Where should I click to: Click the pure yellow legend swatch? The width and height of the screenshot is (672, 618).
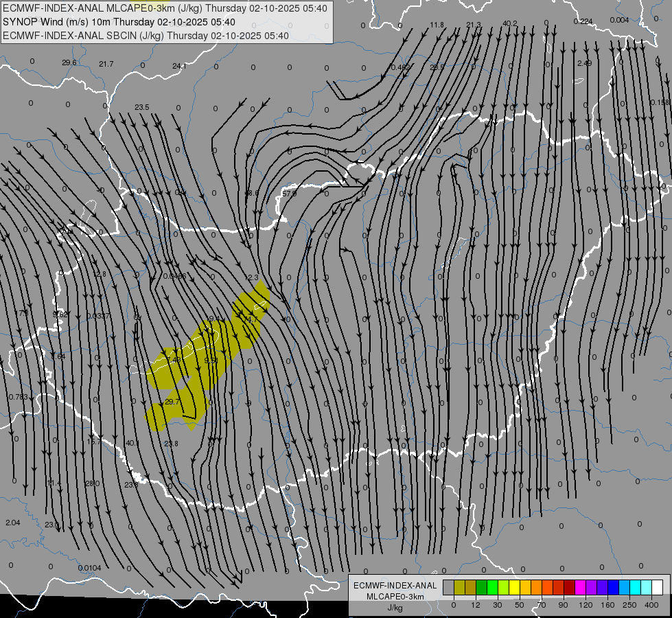point(514,587)
